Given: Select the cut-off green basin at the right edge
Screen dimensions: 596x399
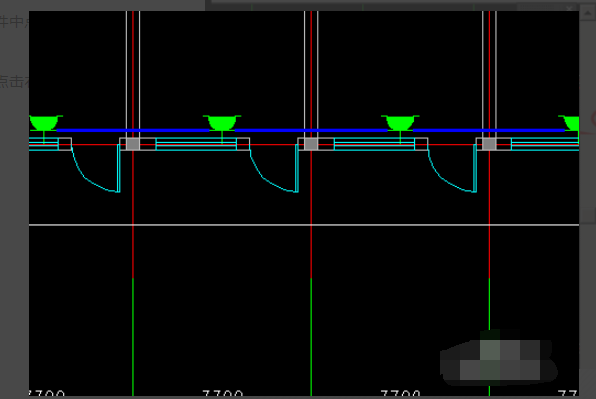Looking at the screenshot, I should point(569,123).
